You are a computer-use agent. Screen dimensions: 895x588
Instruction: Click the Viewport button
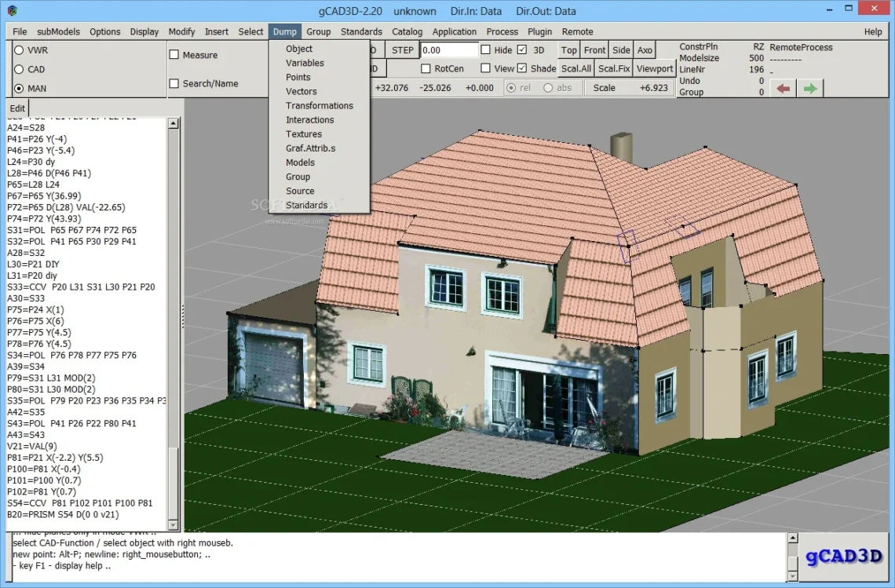click(655, 69)
